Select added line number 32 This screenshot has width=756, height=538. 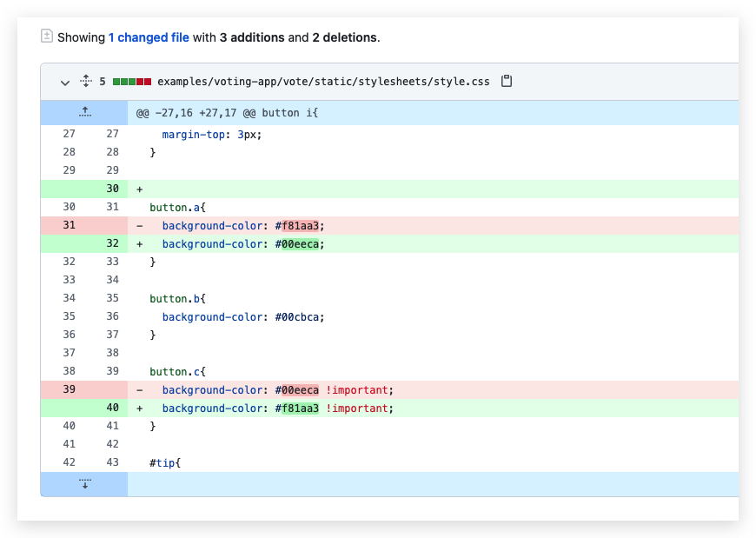[112, 244]
